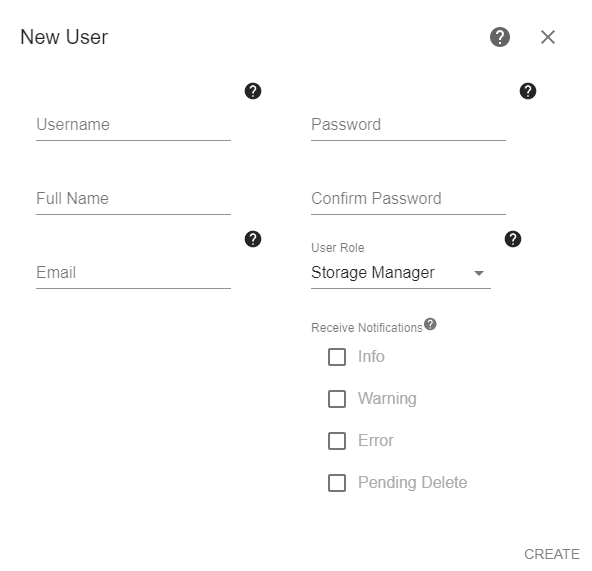
Task: Show help next to Receive Notifications
Action: pos(430,324)
